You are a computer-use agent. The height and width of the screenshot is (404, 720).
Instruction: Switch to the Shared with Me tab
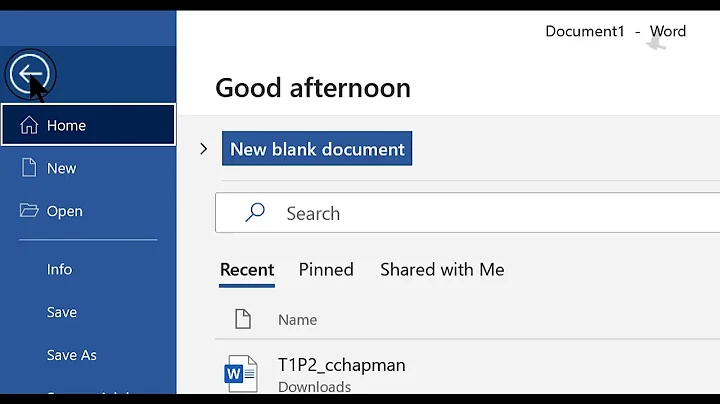(442, 269)
